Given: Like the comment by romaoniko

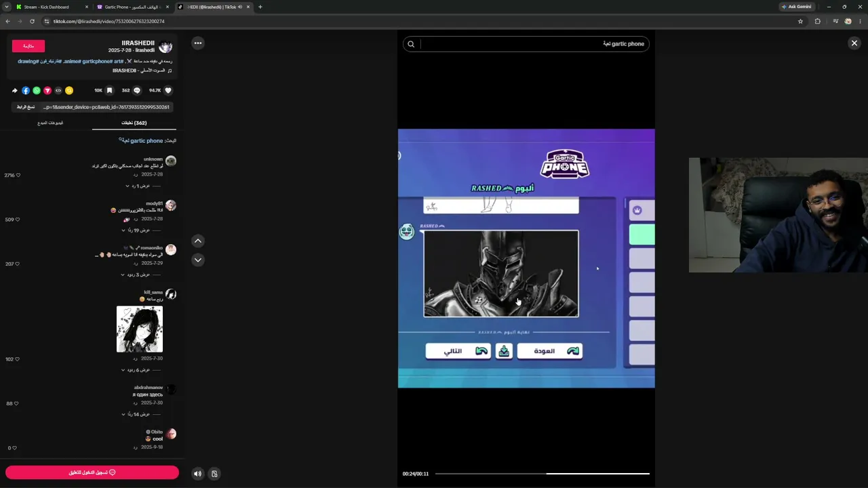Looking at the screenshot, I should point(18,264).
